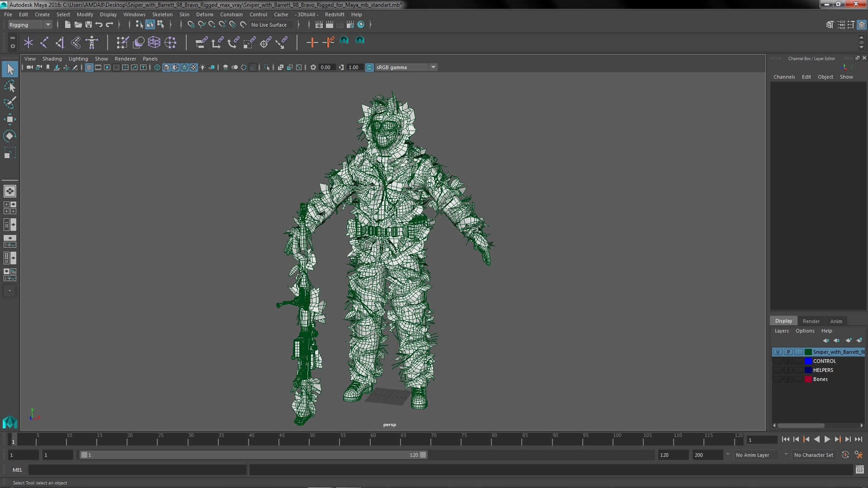
Task: Click the Lattice deformer shelf icon
Action: 154,42
